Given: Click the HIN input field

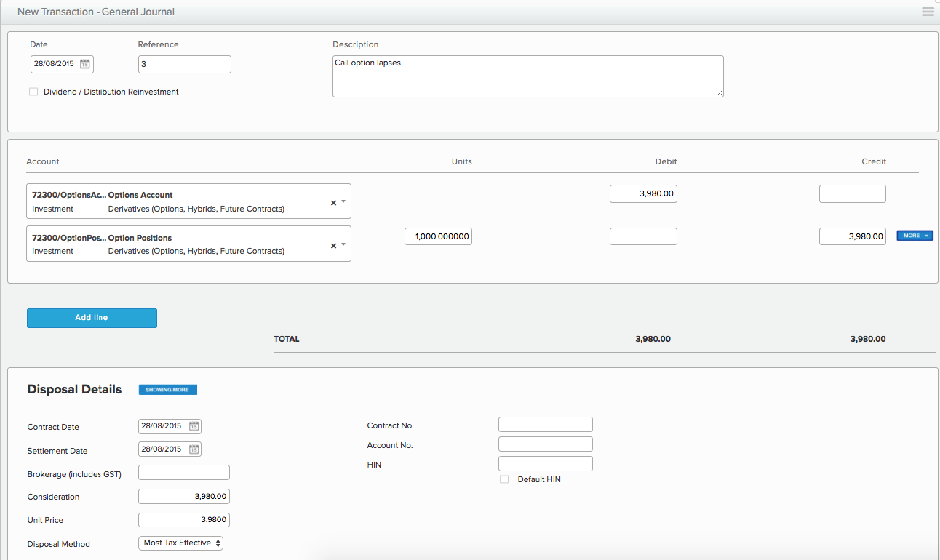Looking at the screenshot, I should (546, 464).
